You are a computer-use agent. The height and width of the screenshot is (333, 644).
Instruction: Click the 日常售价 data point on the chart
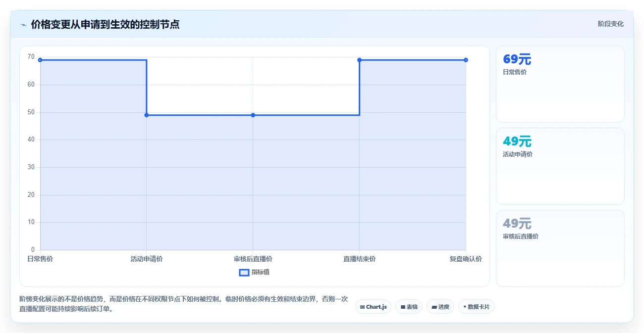[x=40, y=60]
